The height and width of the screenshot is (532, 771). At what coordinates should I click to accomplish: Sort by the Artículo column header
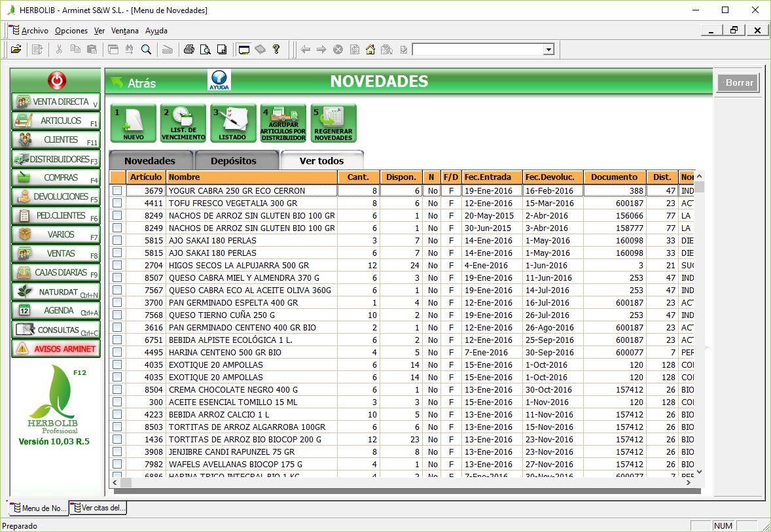145,177
